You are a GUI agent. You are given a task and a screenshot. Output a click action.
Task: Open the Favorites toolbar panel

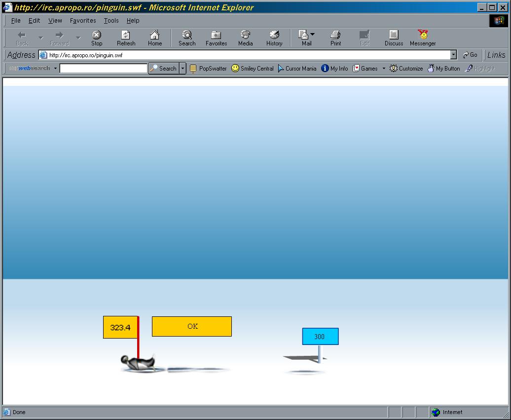pyautogui.click(x=216, y=38)
